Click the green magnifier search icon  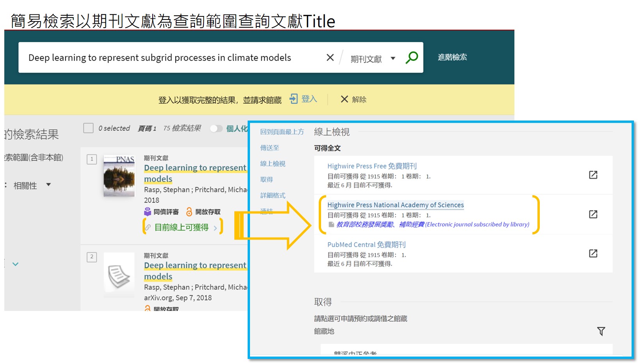click(412, 58)
